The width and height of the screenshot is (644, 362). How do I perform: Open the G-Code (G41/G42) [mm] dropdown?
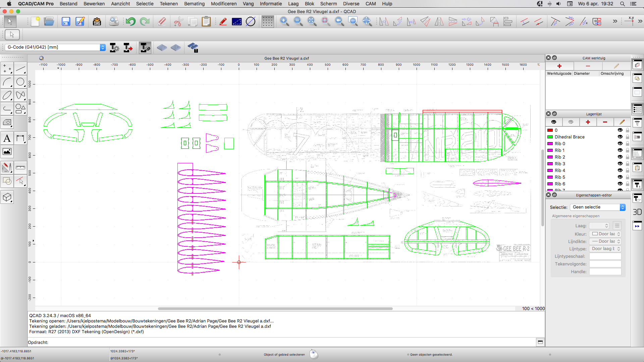pos(56,47)
